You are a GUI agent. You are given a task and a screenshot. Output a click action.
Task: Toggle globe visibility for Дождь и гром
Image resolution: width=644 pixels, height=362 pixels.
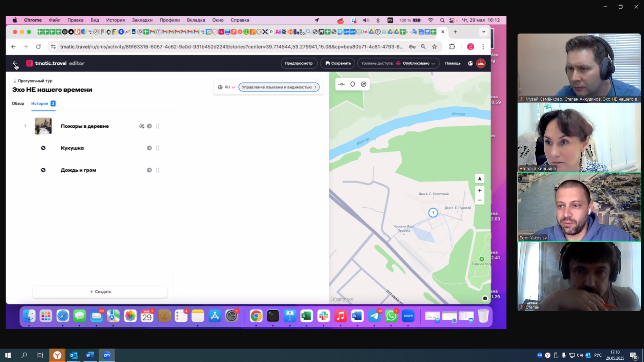click(x=149, y=170)
